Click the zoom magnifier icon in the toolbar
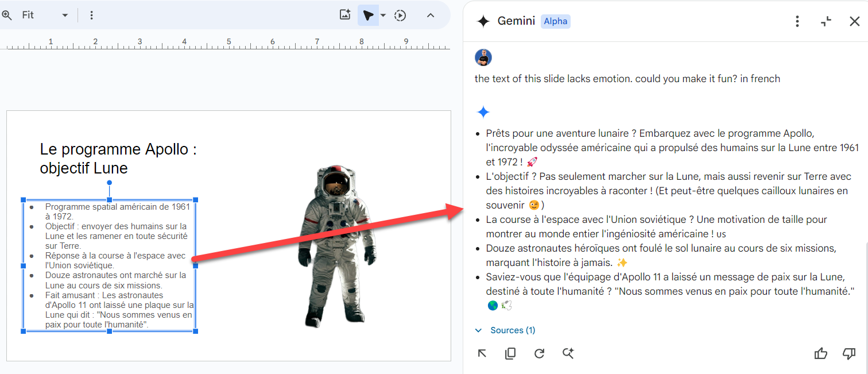Viewport: 868px width, 374px height. [x=6, y=16]
